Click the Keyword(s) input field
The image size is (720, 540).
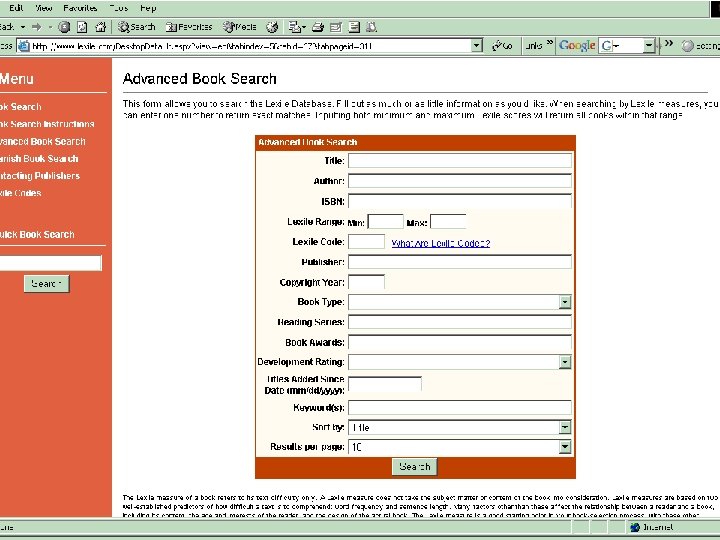[460, 407]
